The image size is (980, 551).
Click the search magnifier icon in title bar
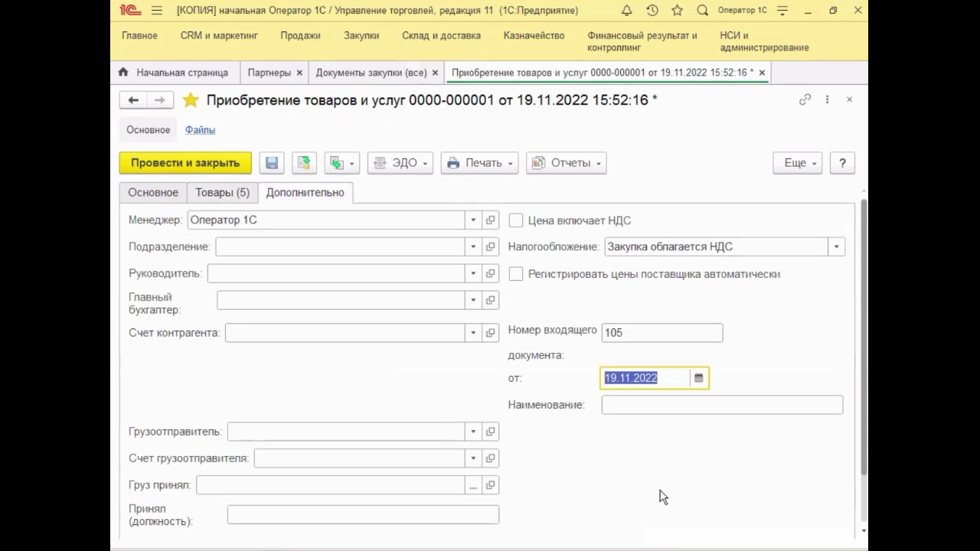pos(702,11)
